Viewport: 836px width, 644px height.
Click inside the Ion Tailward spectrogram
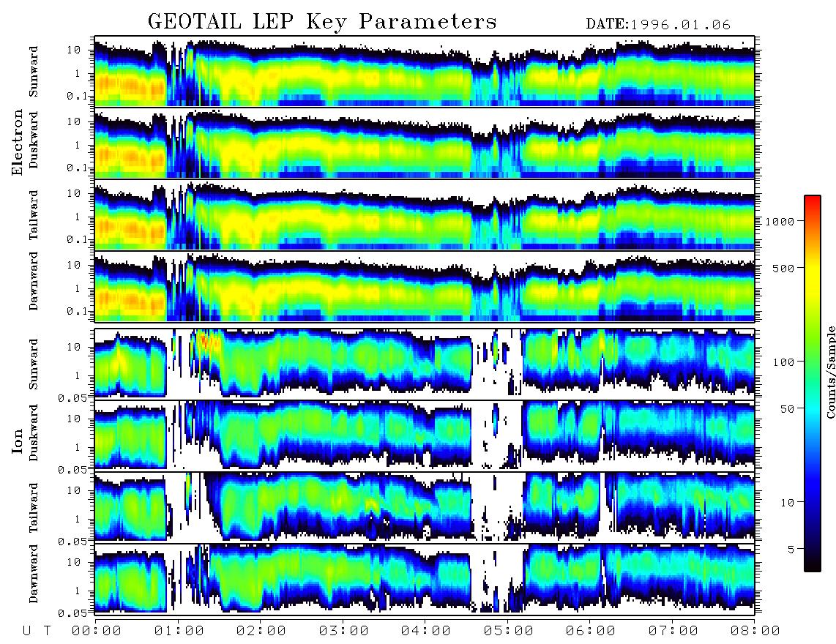coord(425,508)
